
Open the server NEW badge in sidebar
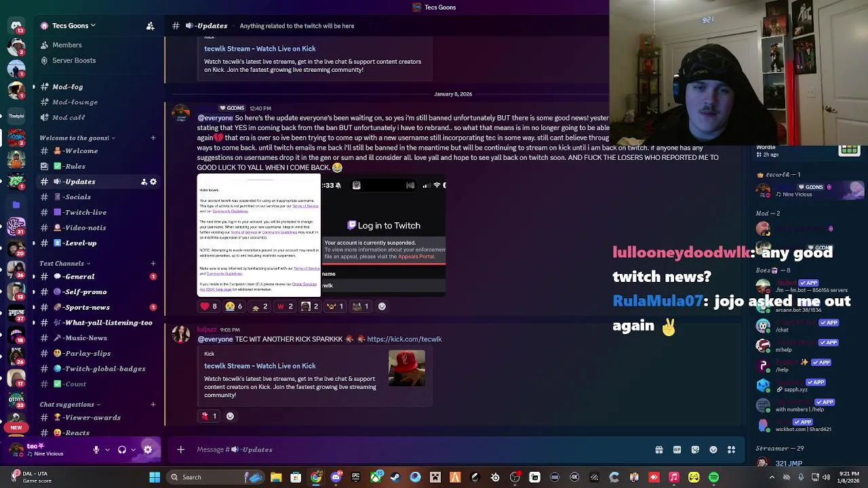point(16,428)
